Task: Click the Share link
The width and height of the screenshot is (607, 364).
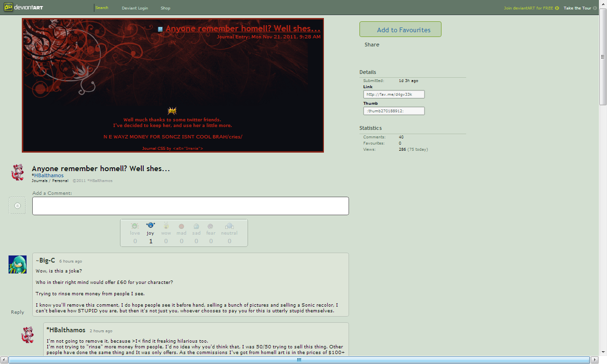Action: (372, 45)
